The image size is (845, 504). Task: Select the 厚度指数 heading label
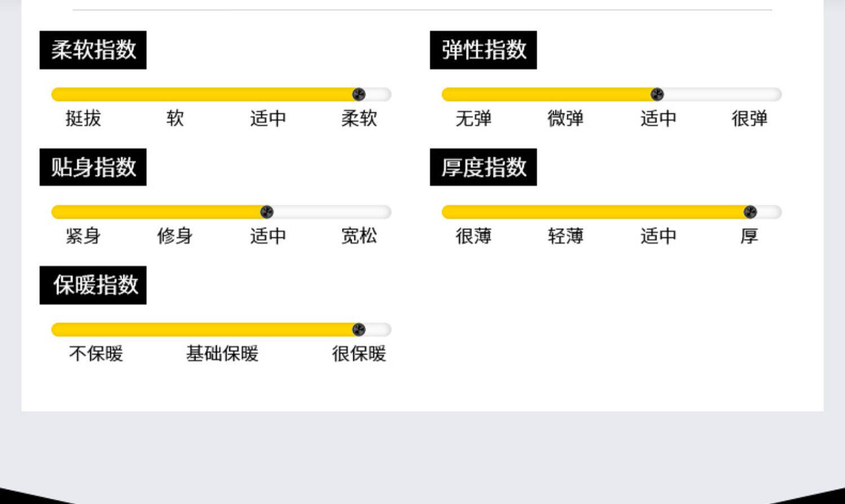pyautogui.click(x=483, y=167)
